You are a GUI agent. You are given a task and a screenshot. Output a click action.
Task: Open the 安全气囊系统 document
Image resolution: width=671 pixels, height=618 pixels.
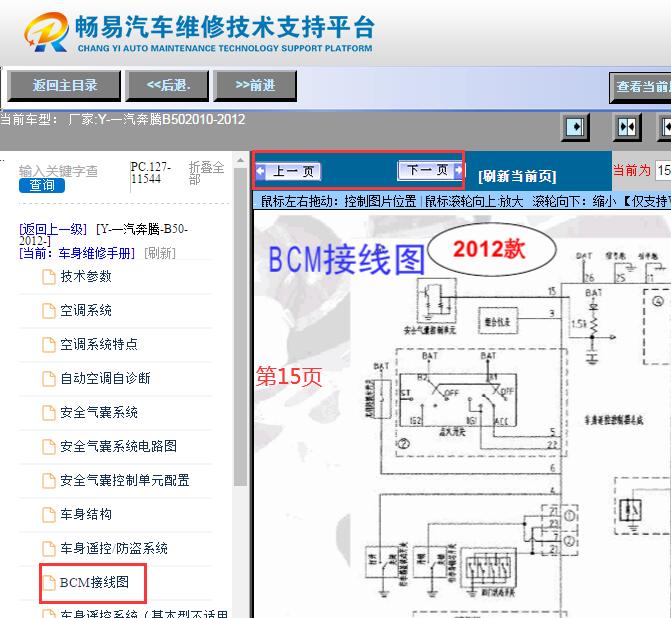[x=99, y=412]
